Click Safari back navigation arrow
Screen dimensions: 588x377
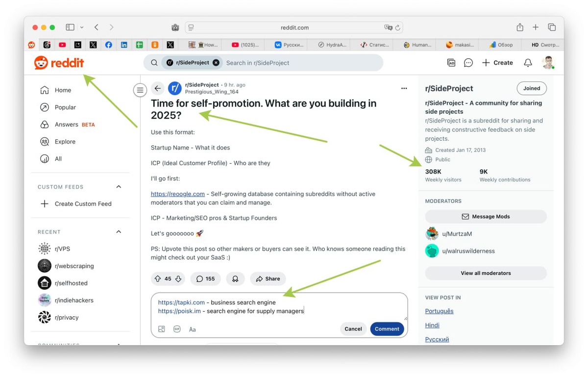pos(97,27)
